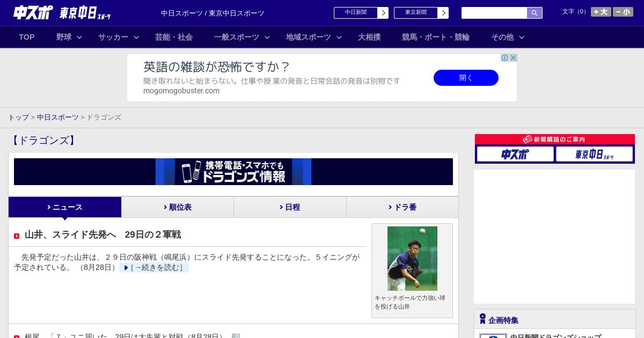644x338 pixels.
Task: Click the 企画特集 ribbon icon
Action: (x=482, y=319)
